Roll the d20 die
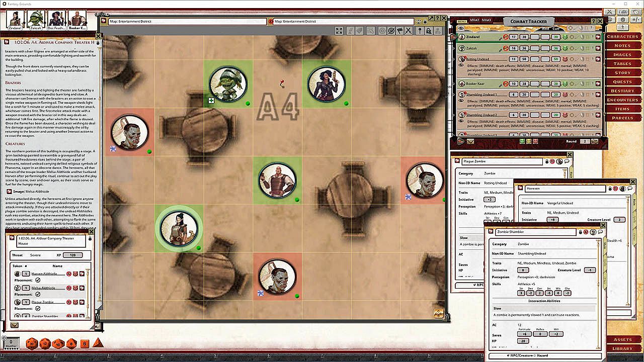The width and height of the screenshot is (644, 362). (32, 344)
